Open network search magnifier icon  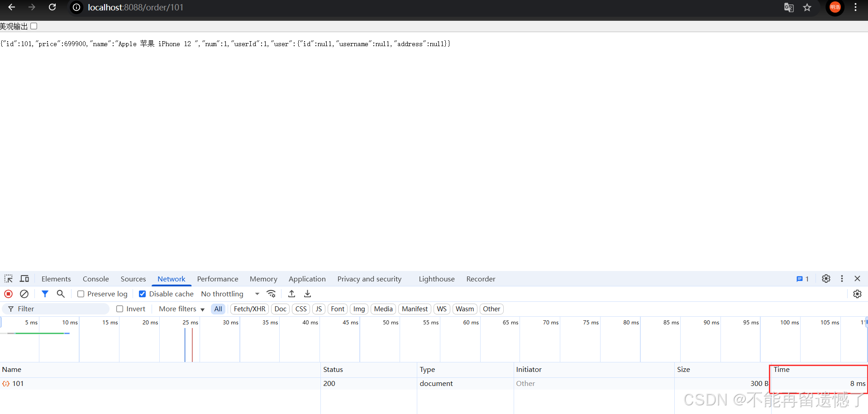[61, 294]
